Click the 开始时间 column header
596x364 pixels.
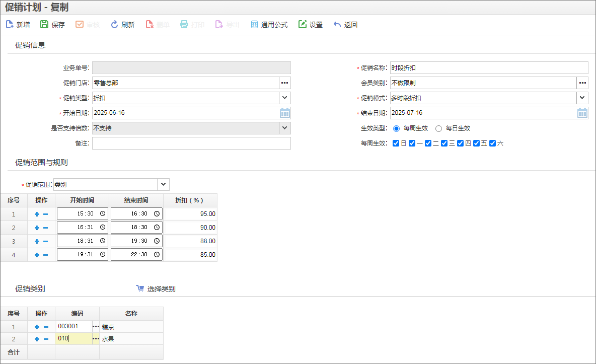click(82, 200)
